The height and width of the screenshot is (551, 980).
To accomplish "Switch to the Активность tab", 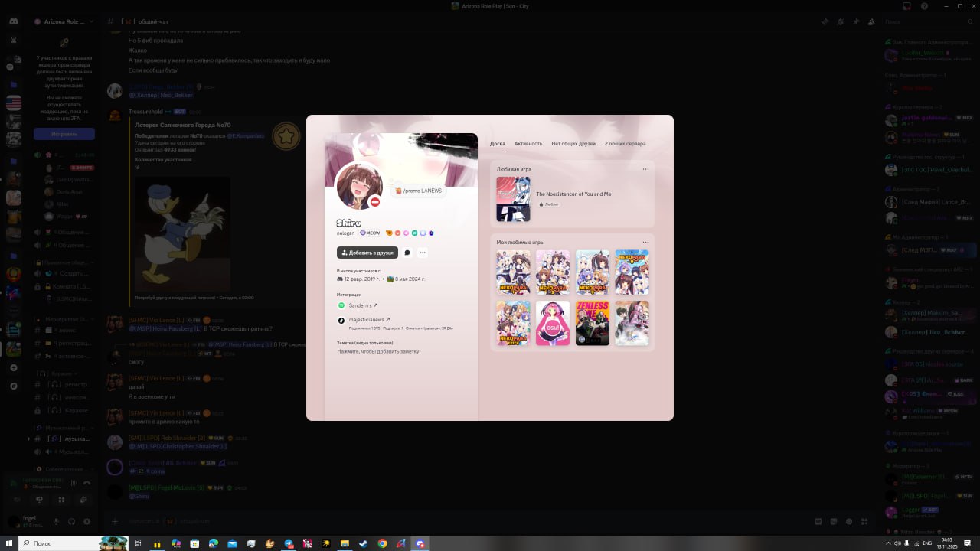I will [528, 144].
